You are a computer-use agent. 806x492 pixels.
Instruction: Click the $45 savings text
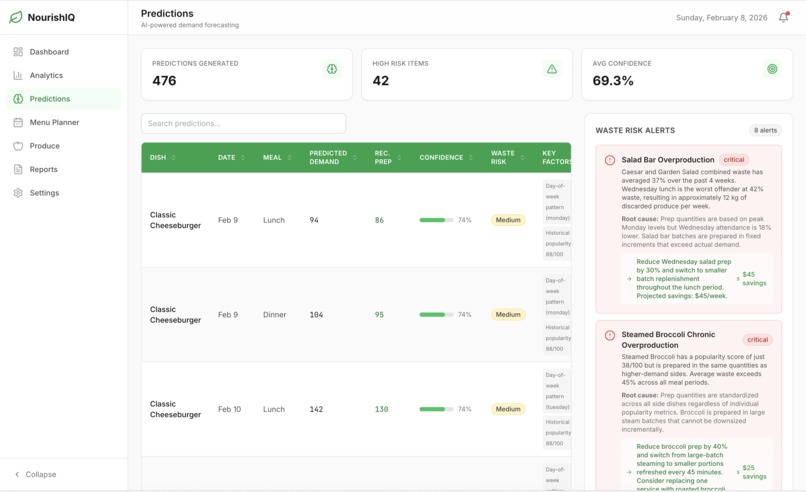(x=754, y=279)
